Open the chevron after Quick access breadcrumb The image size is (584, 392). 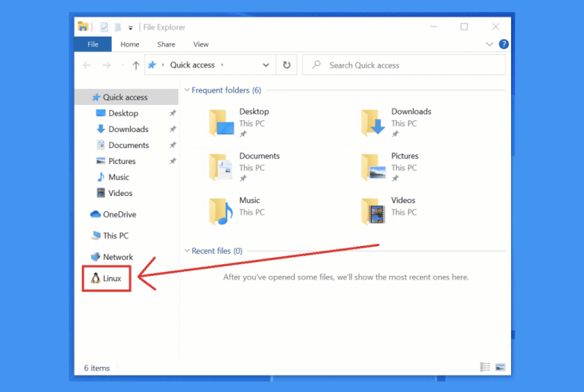[222, 65]
